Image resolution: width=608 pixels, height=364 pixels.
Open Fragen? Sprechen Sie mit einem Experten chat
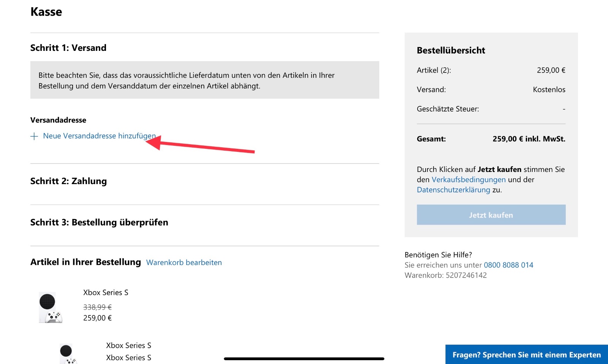point(527,355)
